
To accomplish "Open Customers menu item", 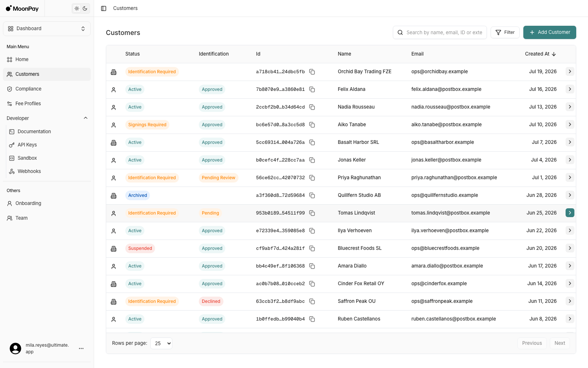I will pyautogui.click(x=47, y=74).
